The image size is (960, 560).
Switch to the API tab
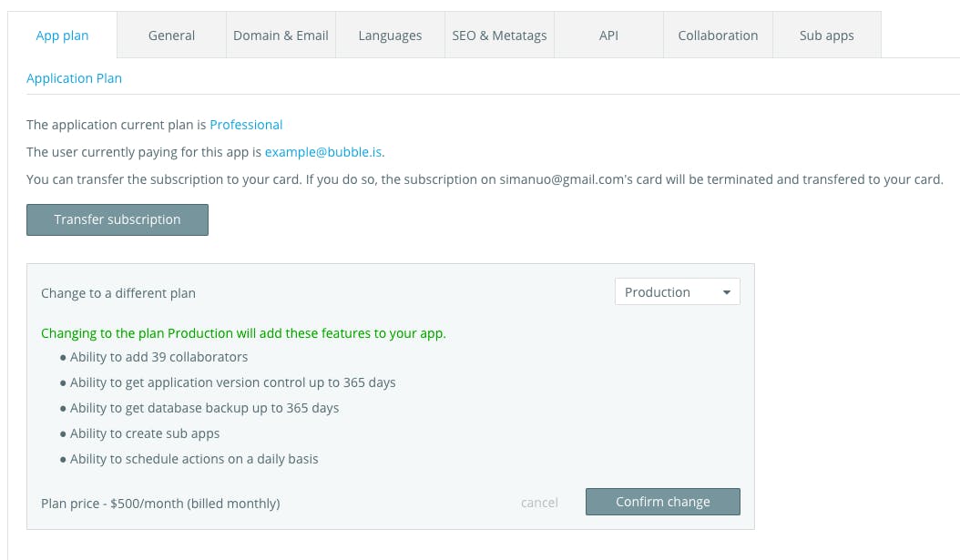(608, 35)
